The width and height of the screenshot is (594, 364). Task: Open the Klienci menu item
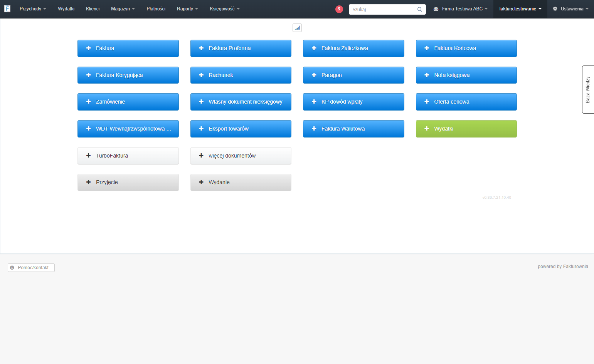coord(93,9)
